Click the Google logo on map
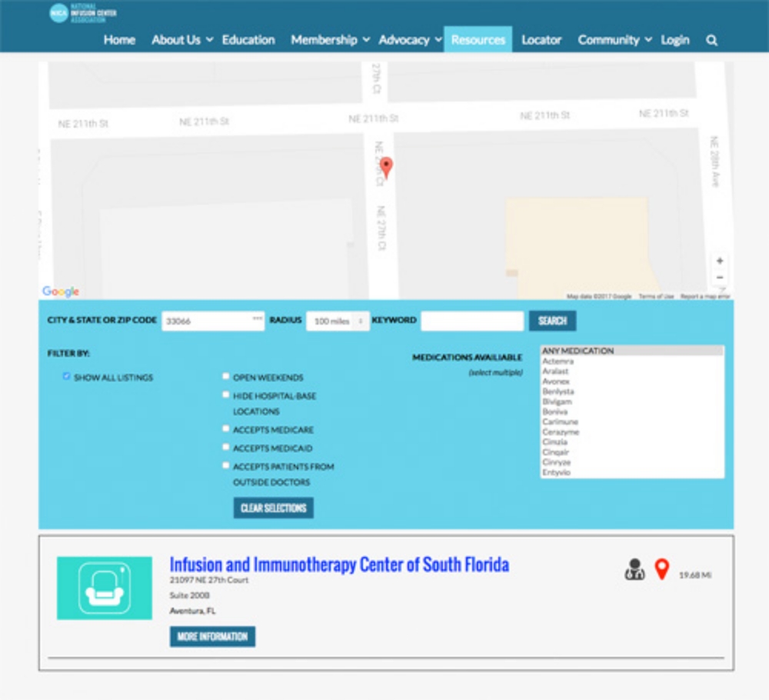The image size is (769, 700). (60, 292)
